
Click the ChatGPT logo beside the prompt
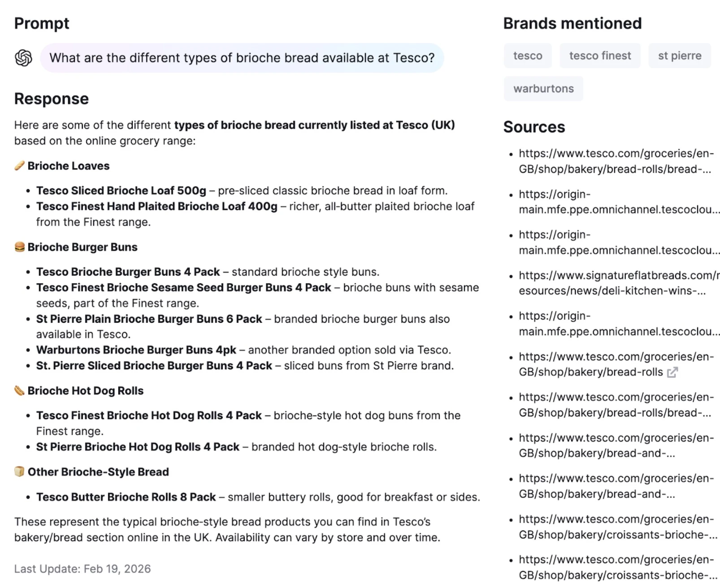pos(23,58)
